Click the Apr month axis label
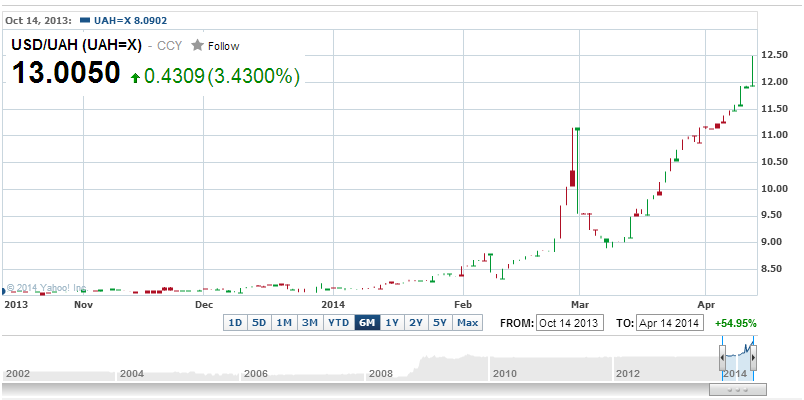The width and height of the screenshot is (804, 400). pos(705,305)
